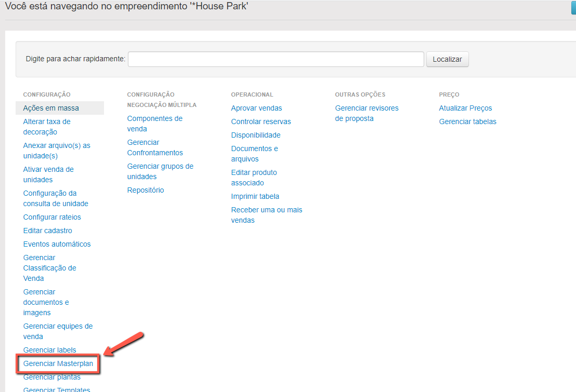
Task: Open Gerenciar equipes de venda
Action: [58, 331]
